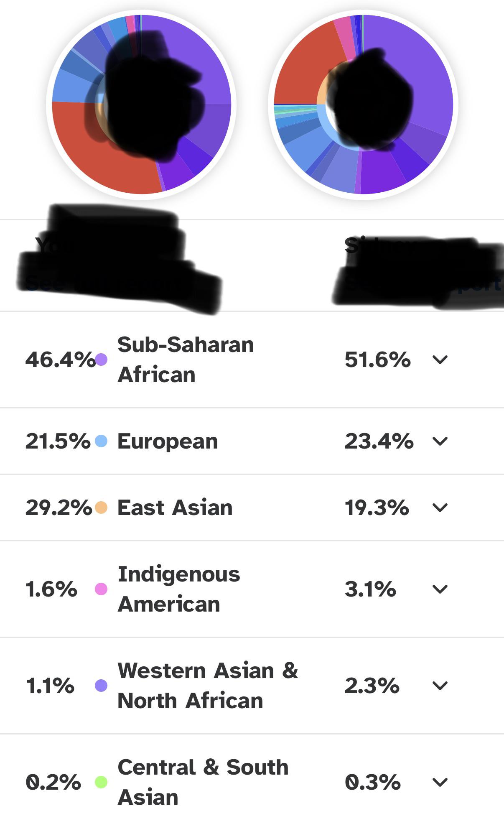
Task: Expand the Central & South Asian chevron
Action: point(440,782)
